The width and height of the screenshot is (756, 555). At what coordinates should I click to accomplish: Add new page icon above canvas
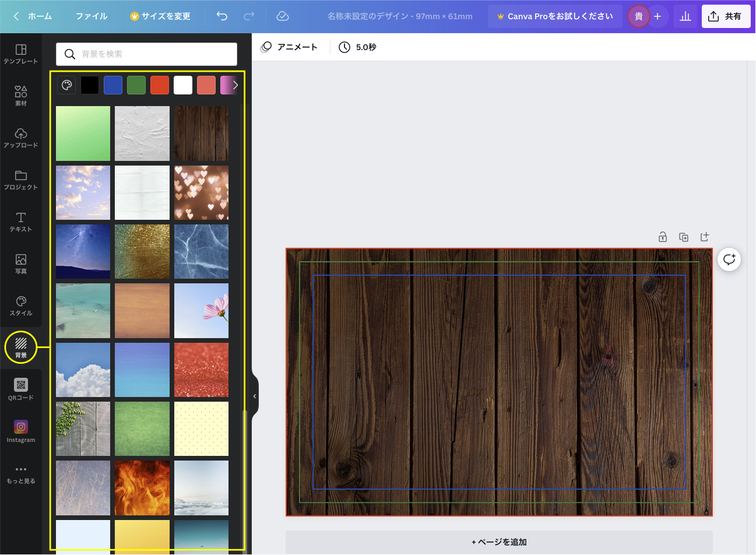click(x=705, y=237)
